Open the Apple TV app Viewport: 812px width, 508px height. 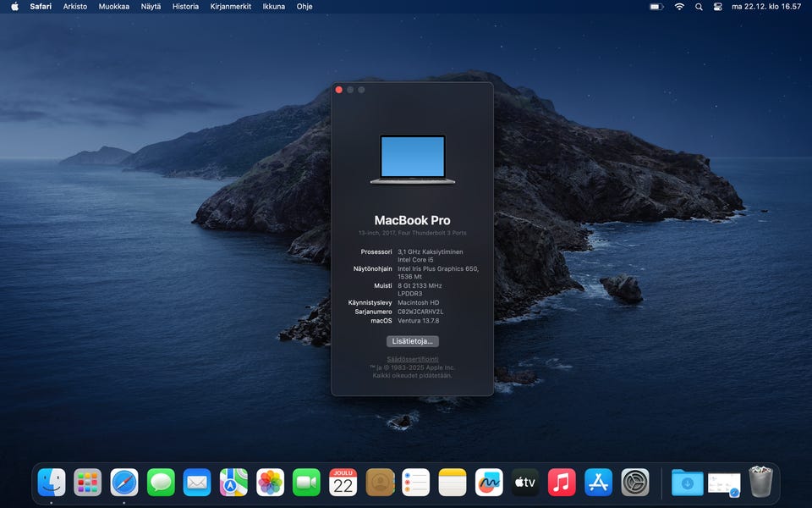525,483
